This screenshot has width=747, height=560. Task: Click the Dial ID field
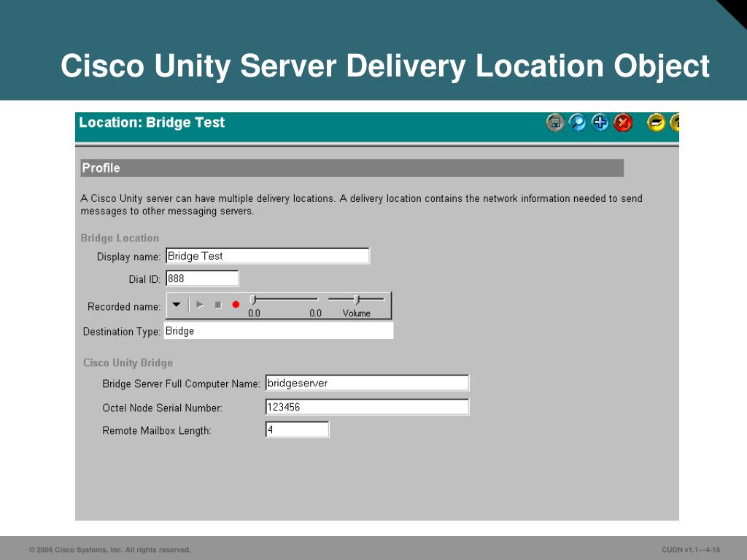[x=202, y=278]
